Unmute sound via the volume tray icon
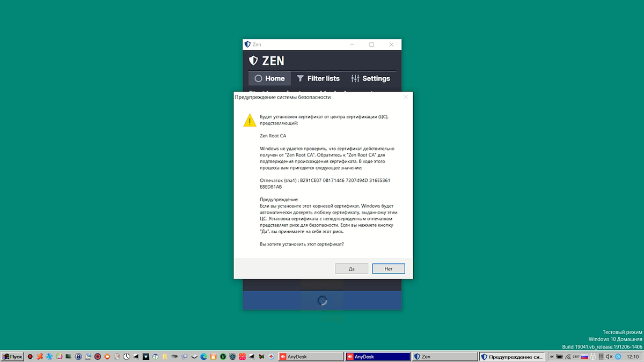Viewport: 644px width, 362px height. pyautogui.click(x=609, y=357)
